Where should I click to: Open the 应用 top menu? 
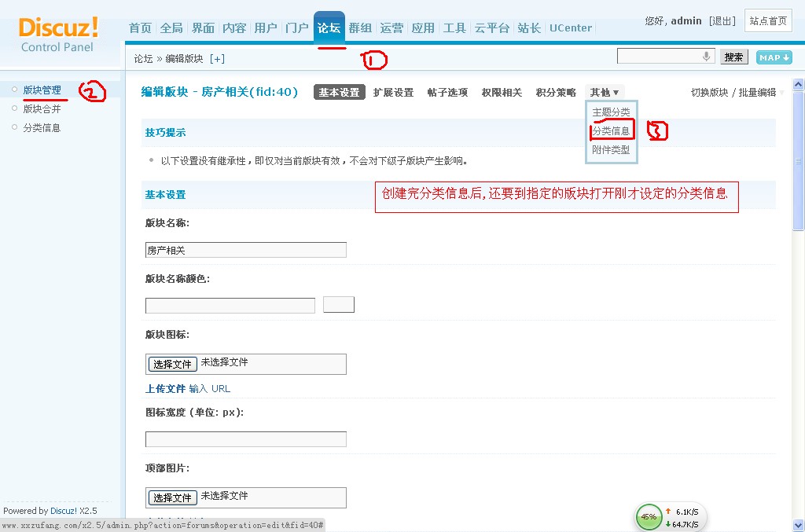[422, 28]
